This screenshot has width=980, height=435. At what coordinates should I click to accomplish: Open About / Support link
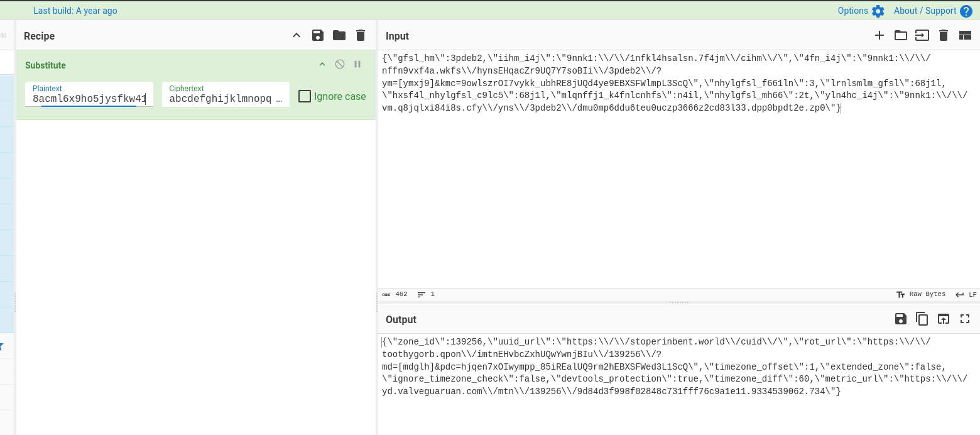(925, 11)
